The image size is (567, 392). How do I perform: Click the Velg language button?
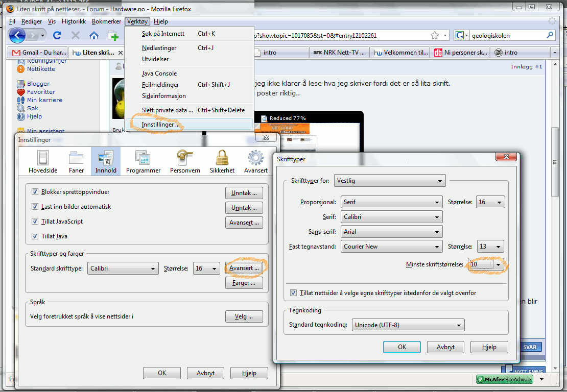pos(244,316)
